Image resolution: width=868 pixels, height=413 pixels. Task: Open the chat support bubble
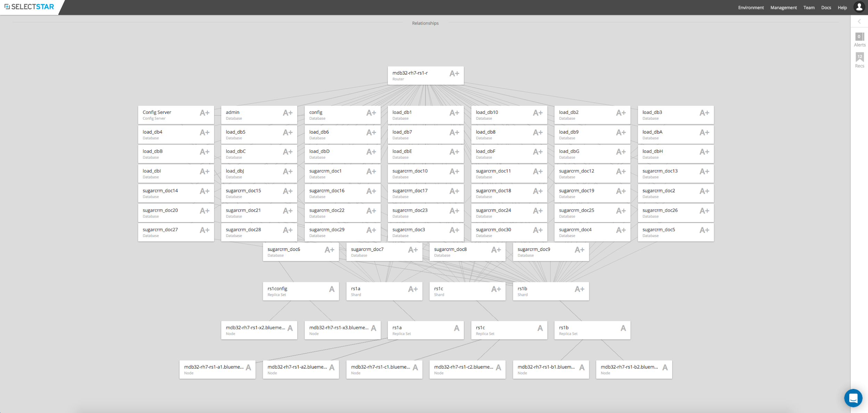[x=853, y=398]
